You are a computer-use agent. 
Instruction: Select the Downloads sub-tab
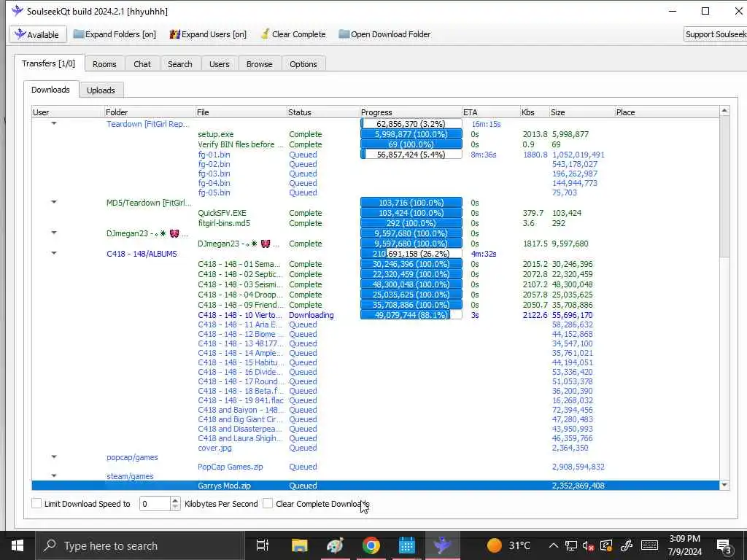(50, 90)
